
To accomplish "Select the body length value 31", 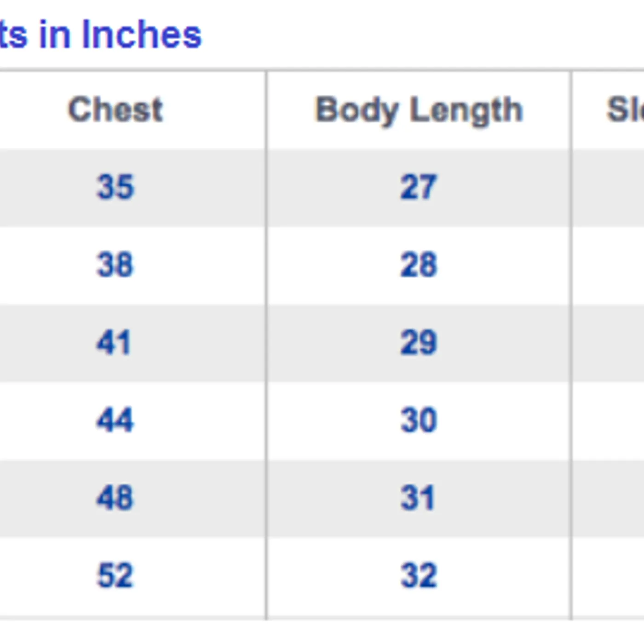I will 418,498.
